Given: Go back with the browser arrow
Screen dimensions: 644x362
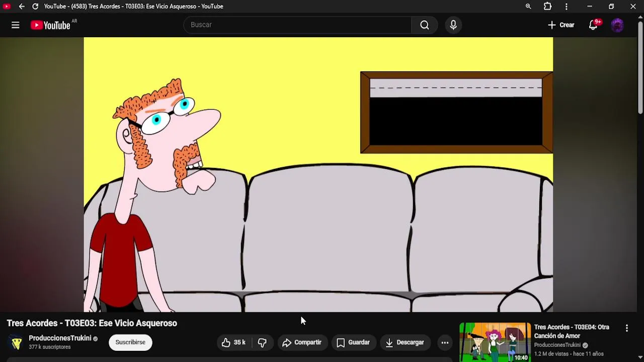Looking at the screenshot, I should (21, 7).
